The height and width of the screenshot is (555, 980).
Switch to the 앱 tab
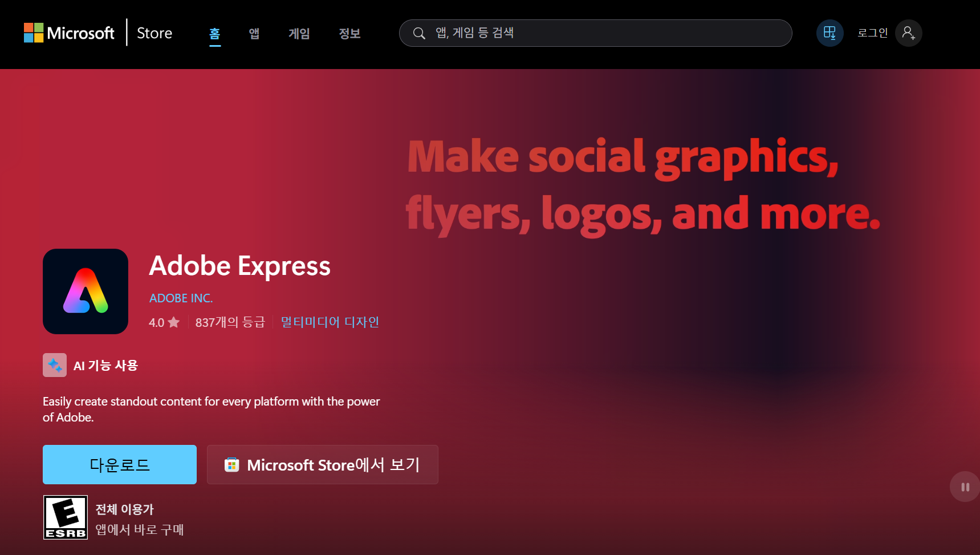click(254, 33)
